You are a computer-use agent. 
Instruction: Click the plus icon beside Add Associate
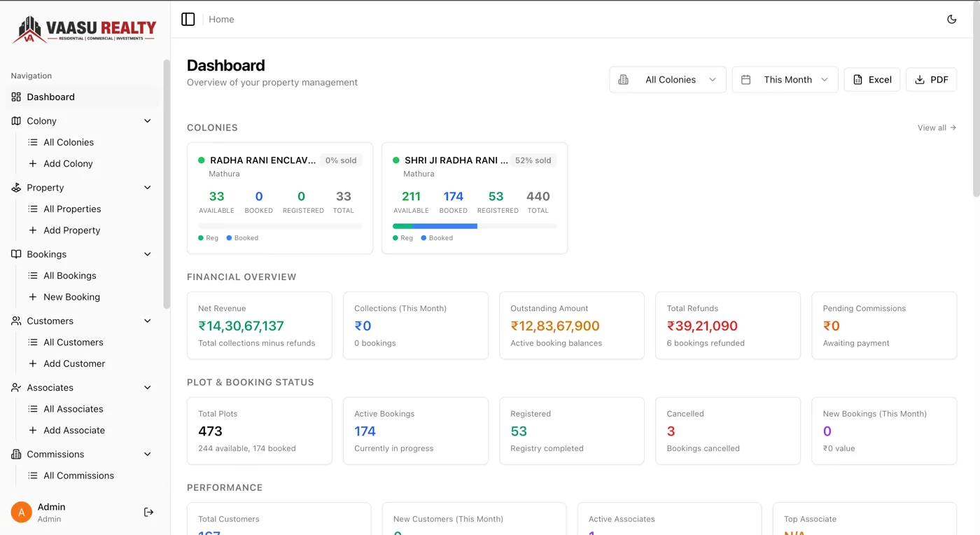pyautogui.click(x=33, y=431)
